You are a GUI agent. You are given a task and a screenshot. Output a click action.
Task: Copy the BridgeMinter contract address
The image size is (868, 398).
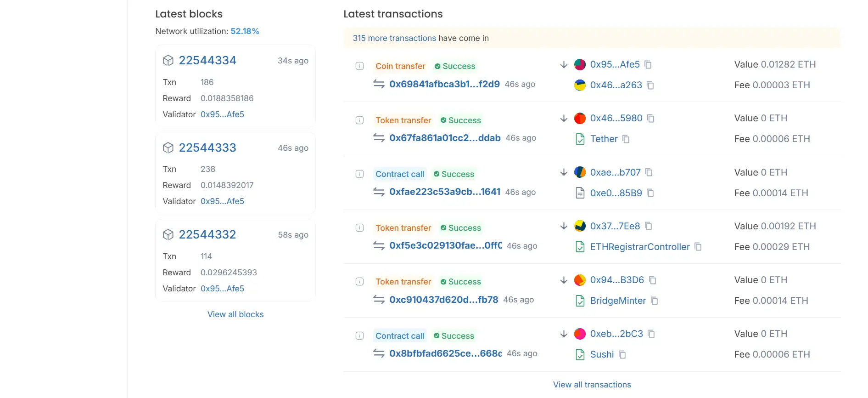[x=655, y=301]
